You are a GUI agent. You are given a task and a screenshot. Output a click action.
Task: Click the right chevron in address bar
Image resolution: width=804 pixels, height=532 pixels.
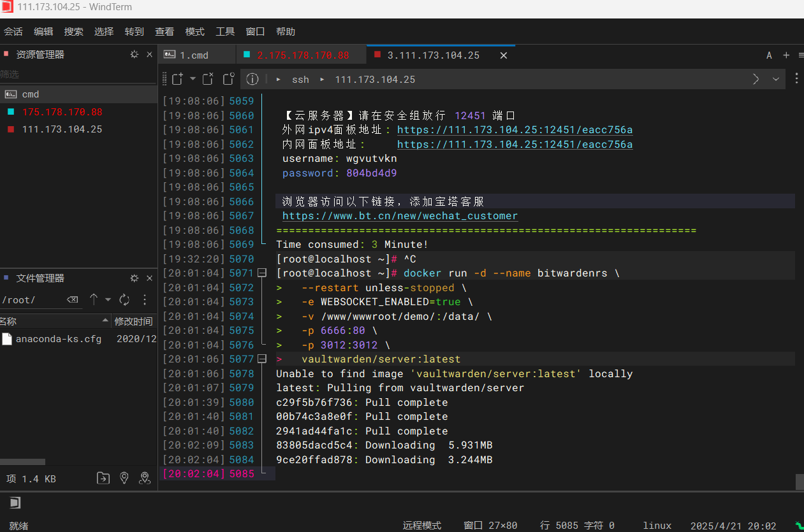756,79
